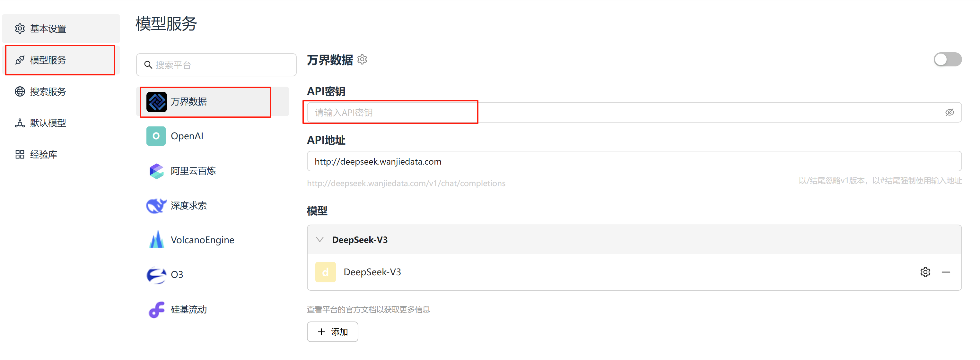Toggle the 万界数据 provider enable switch
This screenshot has height=360, width=980.
[x=947, y=60]
